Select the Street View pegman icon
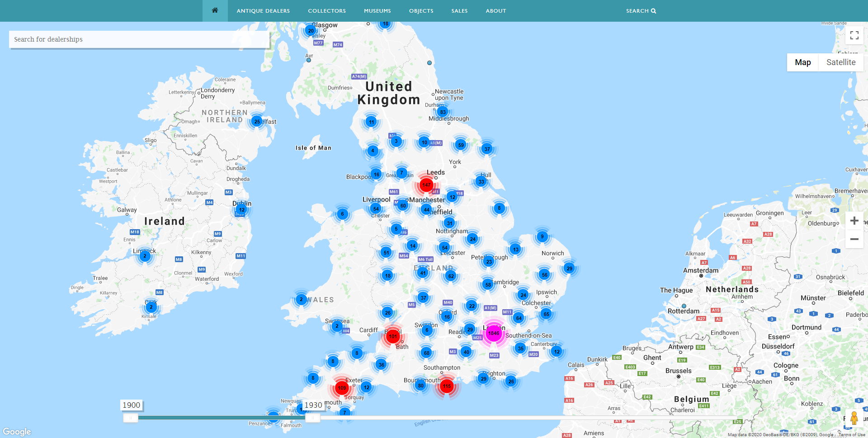 pos(854,418)
